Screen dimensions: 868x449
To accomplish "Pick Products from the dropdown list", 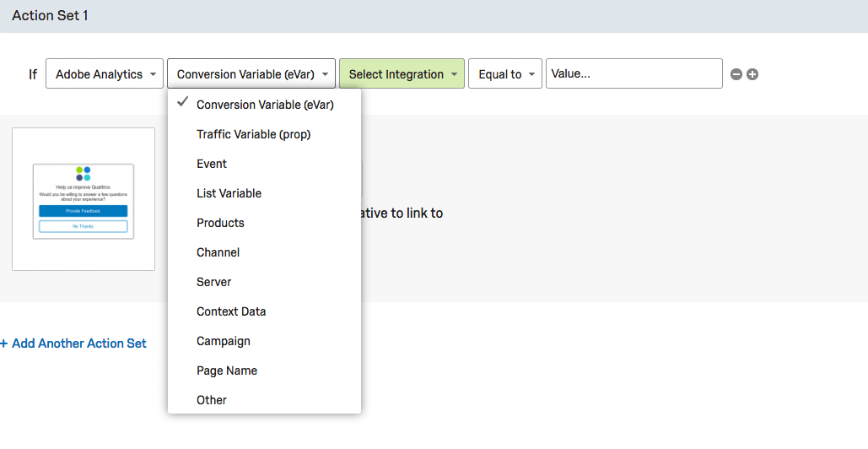I will (x=265, y=223).
